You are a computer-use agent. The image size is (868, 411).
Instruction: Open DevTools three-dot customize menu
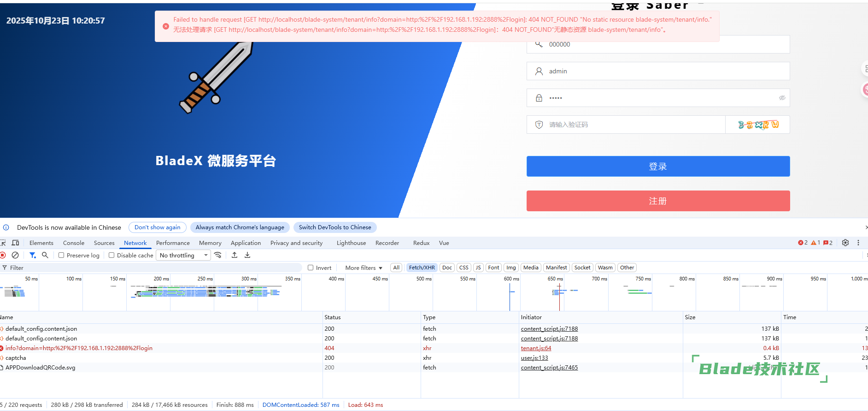[858, 243]
